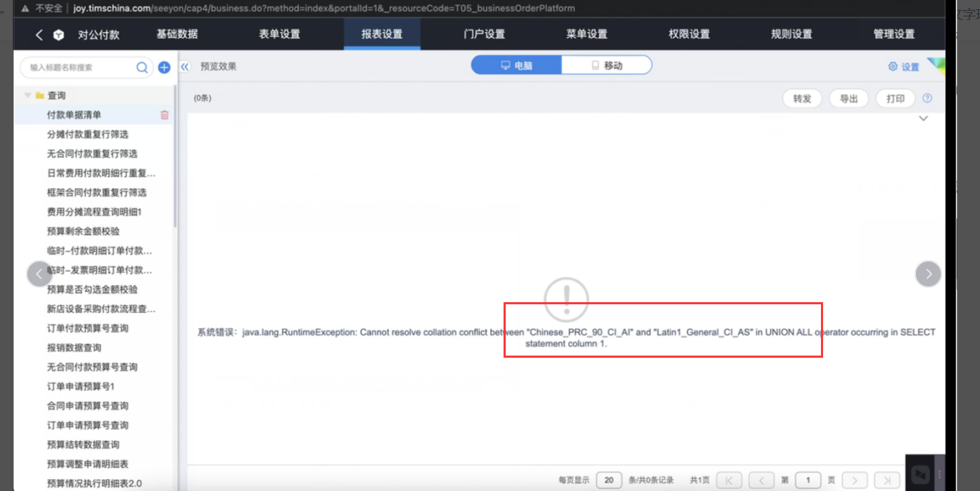Select the 报表设置 tab
This screenshot has height=491, width=980.
(382, 34)
